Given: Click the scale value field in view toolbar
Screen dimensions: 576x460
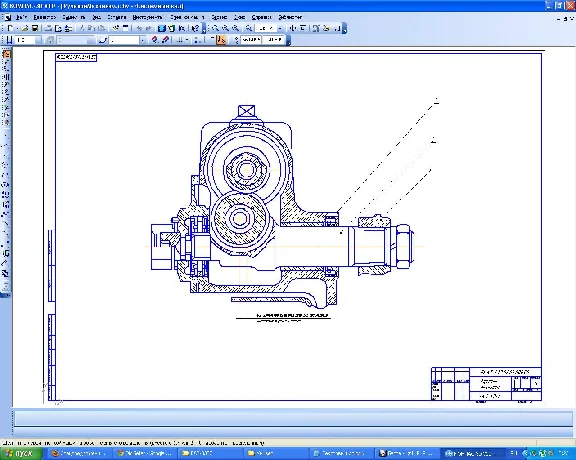Looking at the screenshot, I should pos(266,28).
